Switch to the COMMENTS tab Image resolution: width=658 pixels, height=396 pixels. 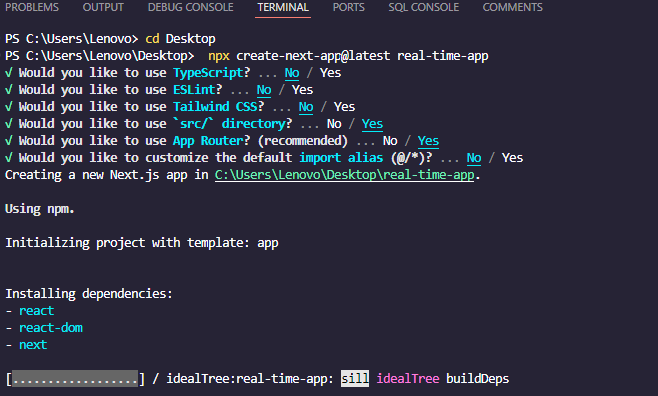(512, 8)
